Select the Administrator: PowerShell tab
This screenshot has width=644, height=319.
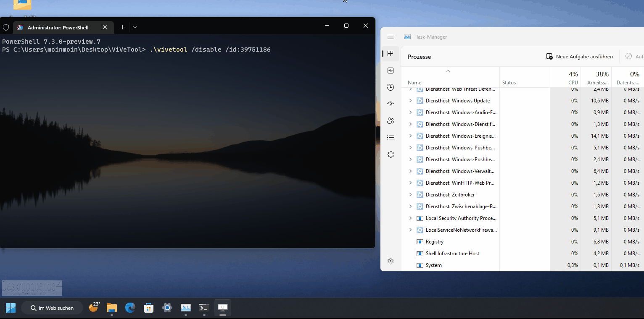pos(63,27)
